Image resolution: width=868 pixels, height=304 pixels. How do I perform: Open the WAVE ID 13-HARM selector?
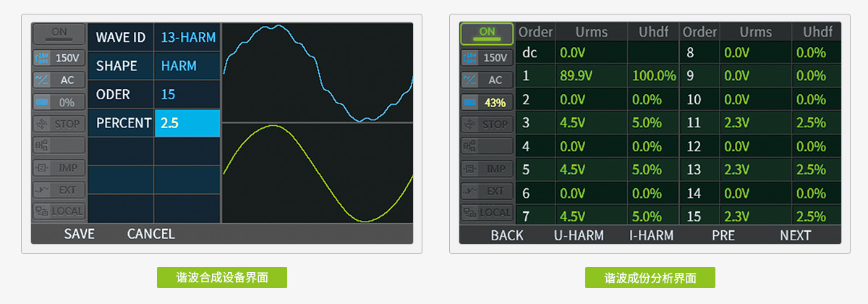point(187,37)
